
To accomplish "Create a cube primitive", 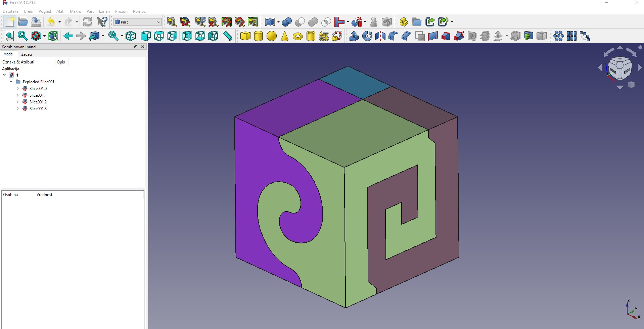I will (245, 36).
